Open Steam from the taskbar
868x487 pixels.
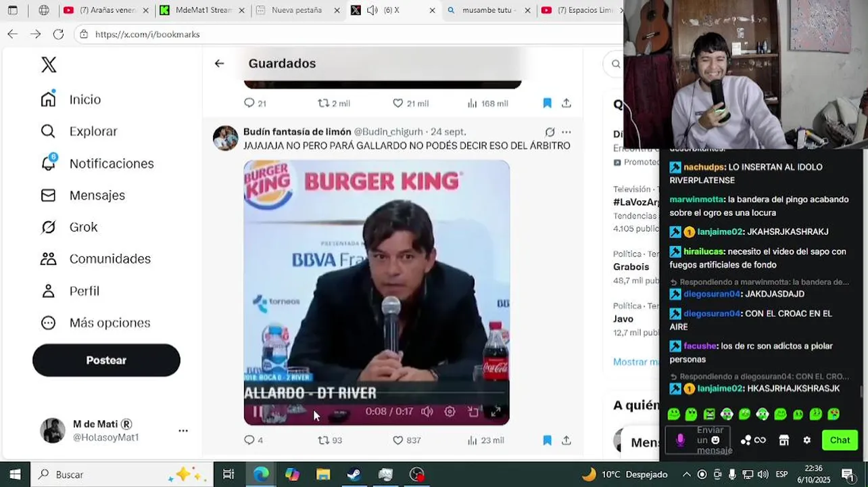[x=354, y=474]
